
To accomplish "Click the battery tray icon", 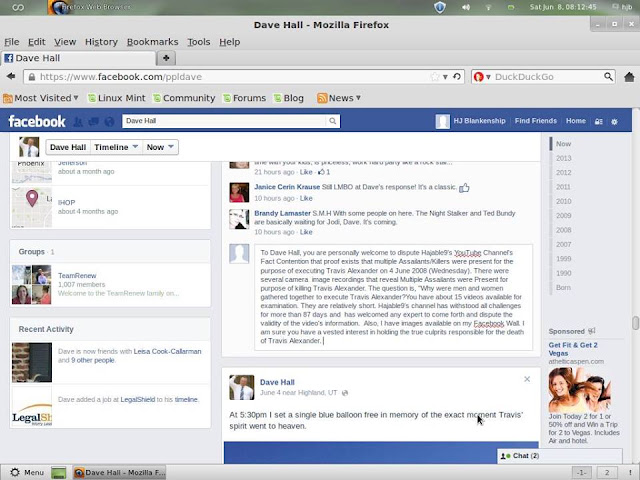I will pyautogui.click(x=511, y=7).
